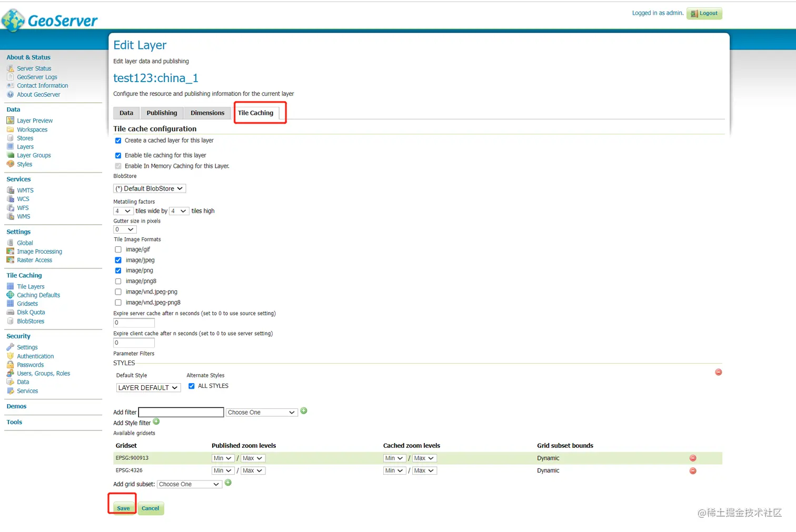The height and width of the screenshot is (532, 796).
Task: Click the Styles palette icon
Action: pos(10,164)
